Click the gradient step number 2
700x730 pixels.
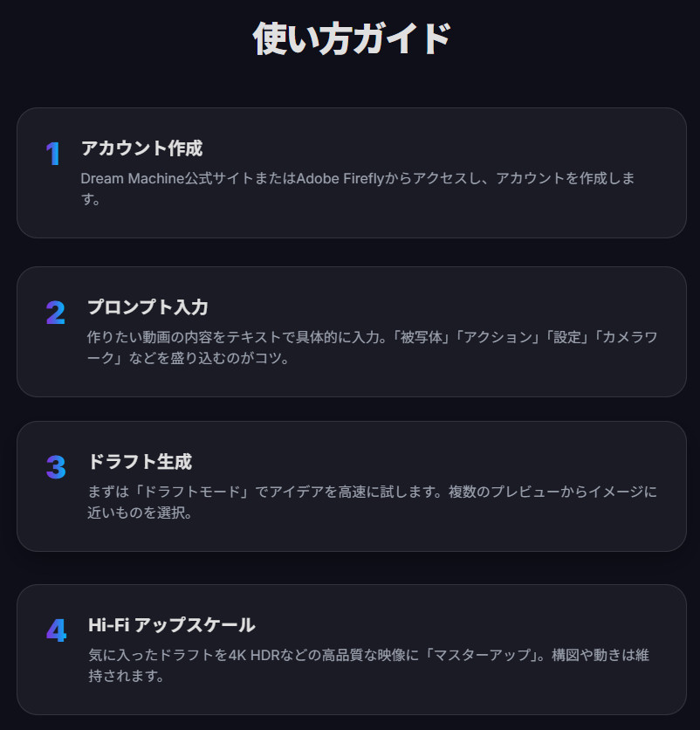pyautogui.click(x=56, y=313)
